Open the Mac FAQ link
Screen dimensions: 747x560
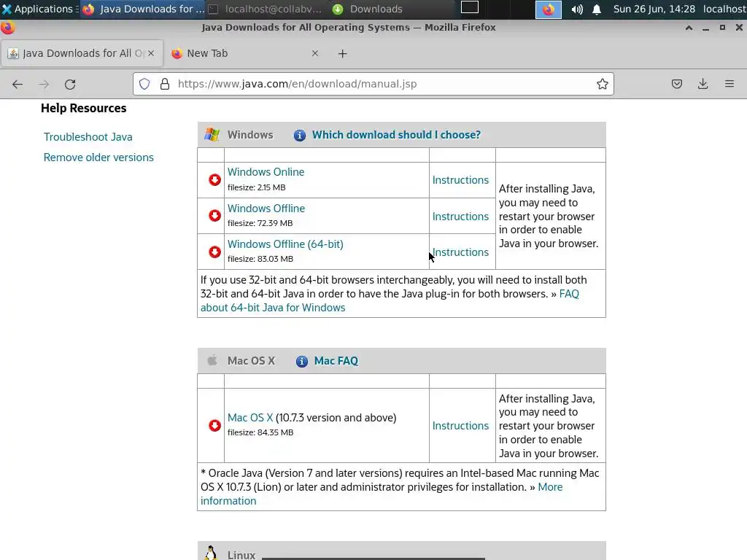coord(336,362)
